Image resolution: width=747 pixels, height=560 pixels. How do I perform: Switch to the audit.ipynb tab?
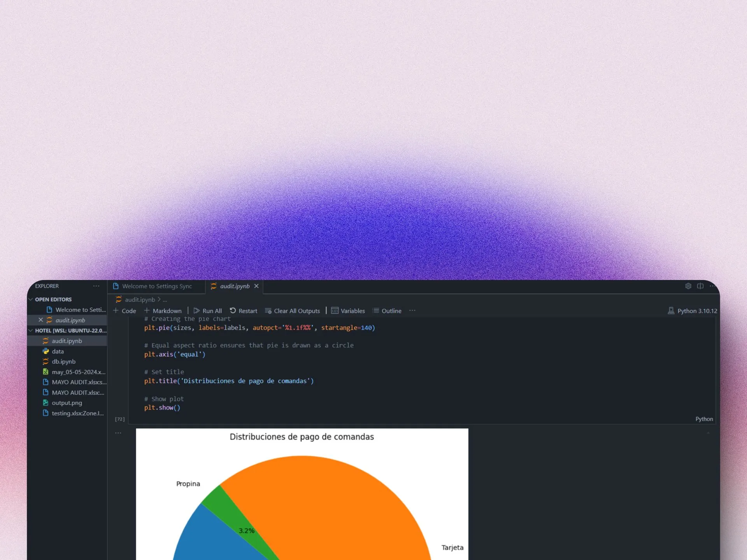233,286
